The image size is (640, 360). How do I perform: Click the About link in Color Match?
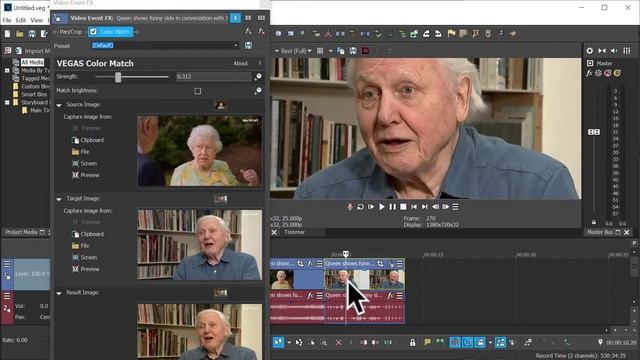pos(240,64)
